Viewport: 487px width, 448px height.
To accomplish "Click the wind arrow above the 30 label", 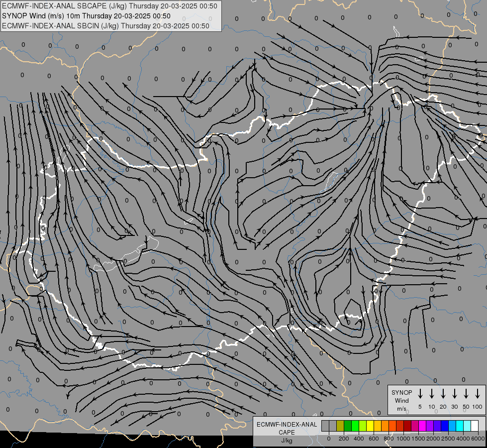I will [454, 394].
